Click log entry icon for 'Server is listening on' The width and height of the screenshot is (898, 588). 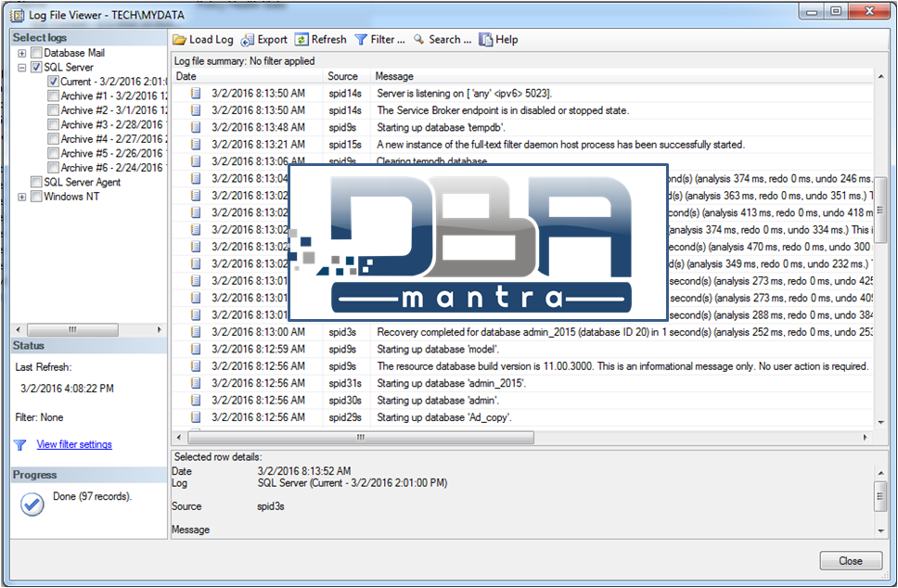[x=196, y=94]
